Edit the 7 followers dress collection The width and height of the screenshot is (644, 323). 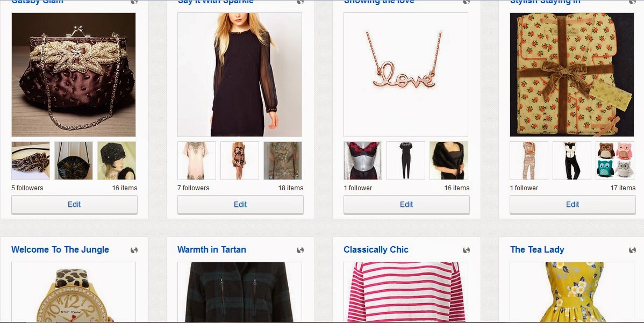coord(240,204)
